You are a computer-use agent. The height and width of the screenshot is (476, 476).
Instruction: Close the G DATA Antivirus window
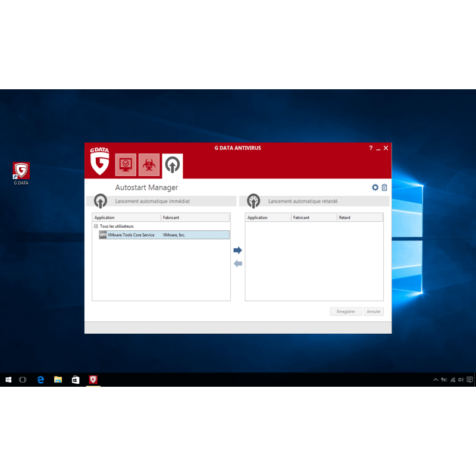(386, 148)
